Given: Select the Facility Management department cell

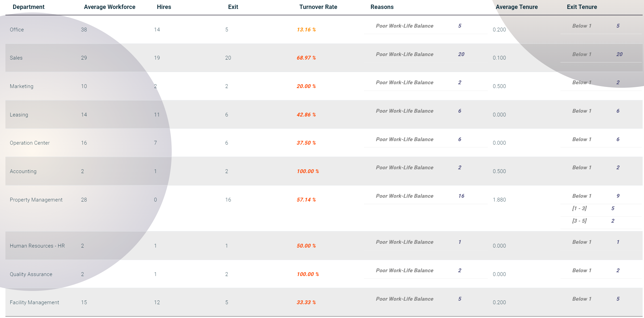Looking at the screenshot, I should (34, 302).
